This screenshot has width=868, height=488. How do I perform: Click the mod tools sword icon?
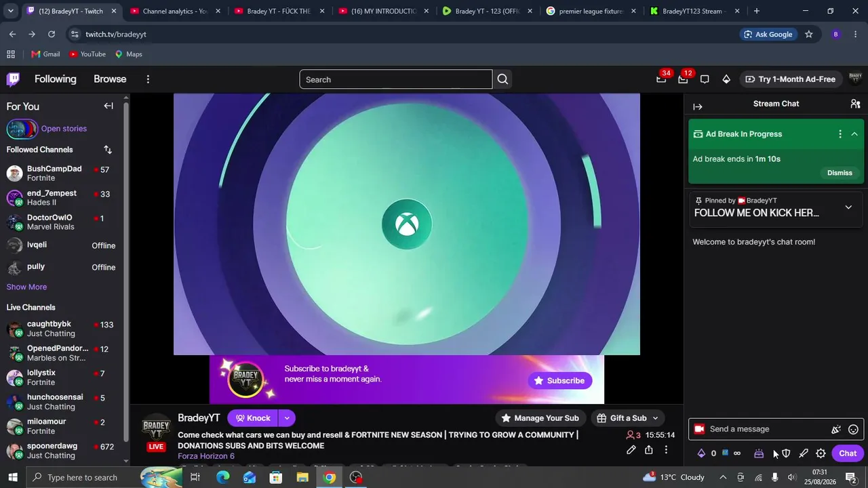coord(804,453)
